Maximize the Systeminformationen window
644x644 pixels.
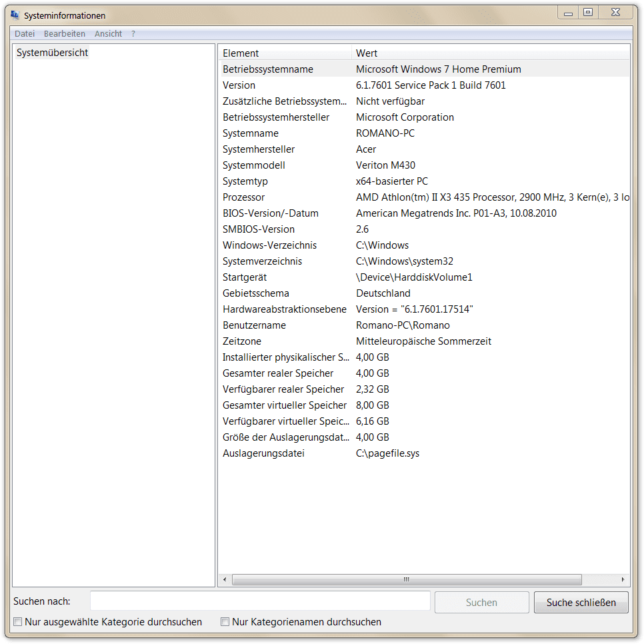[x=588, y=13]
